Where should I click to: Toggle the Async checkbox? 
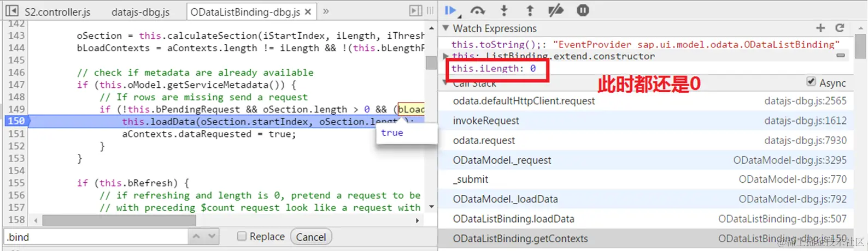click(x=811, y=82)
